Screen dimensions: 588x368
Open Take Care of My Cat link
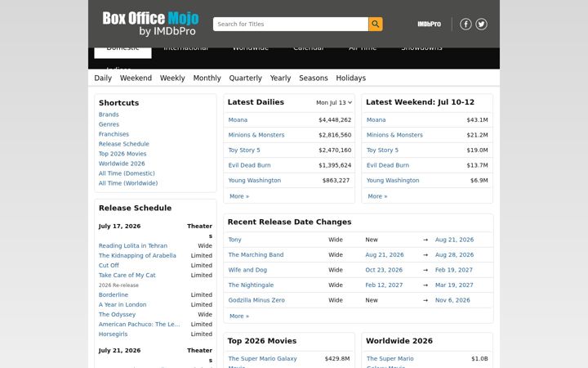(x=127, y=275)
